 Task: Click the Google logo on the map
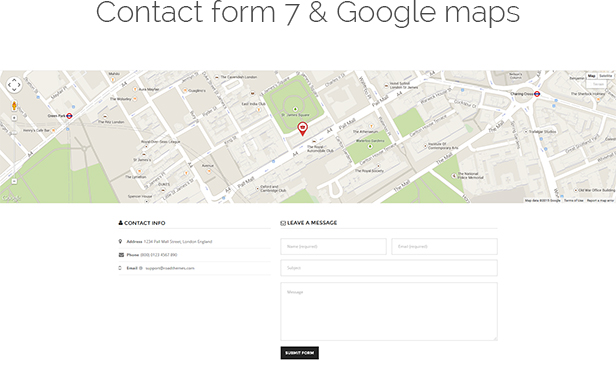11,198
